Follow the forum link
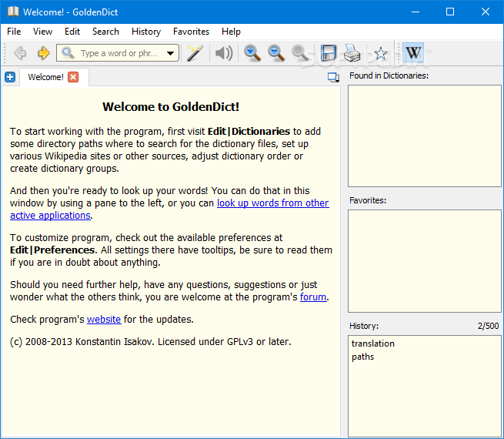Image resolution: width=504 pixels, height=439 pixels. pyautogui.click(x=313, y=297)
